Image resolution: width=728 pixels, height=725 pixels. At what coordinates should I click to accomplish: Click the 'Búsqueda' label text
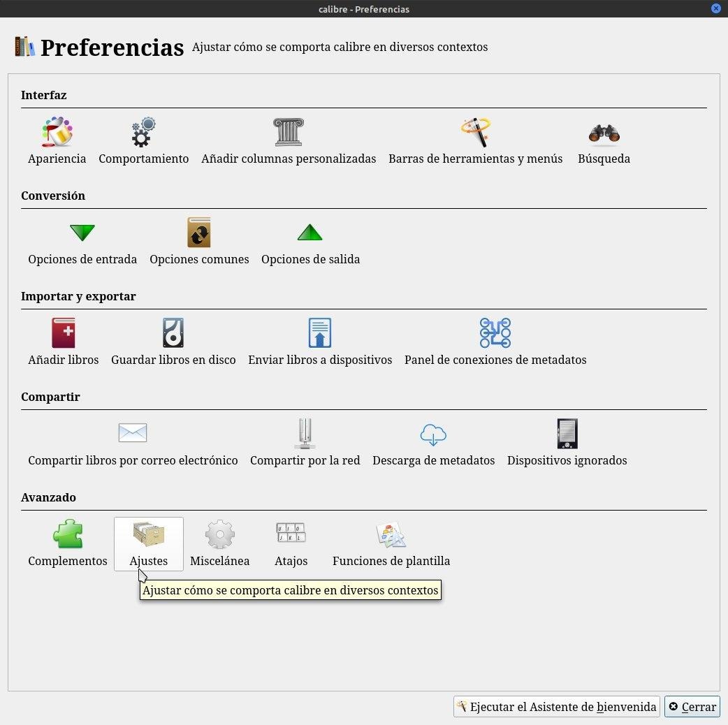pos(604,159)
